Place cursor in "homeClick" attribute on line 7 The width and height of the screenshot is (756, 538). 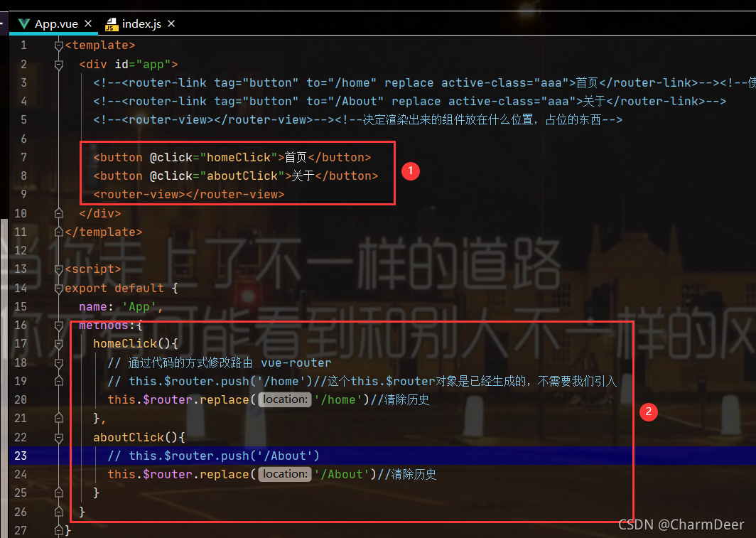(x=239, y=158)
